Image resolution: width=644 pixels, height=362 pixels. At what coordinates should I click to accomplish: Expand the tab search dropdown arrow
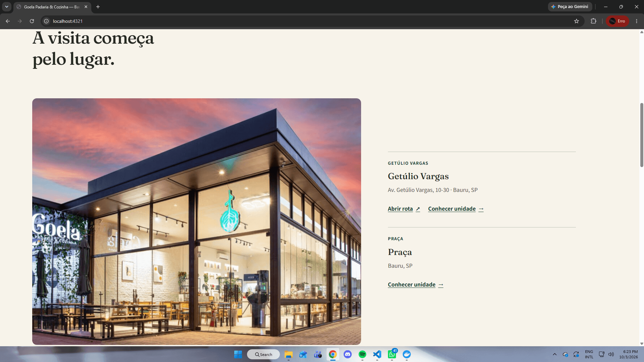(6, 7)
